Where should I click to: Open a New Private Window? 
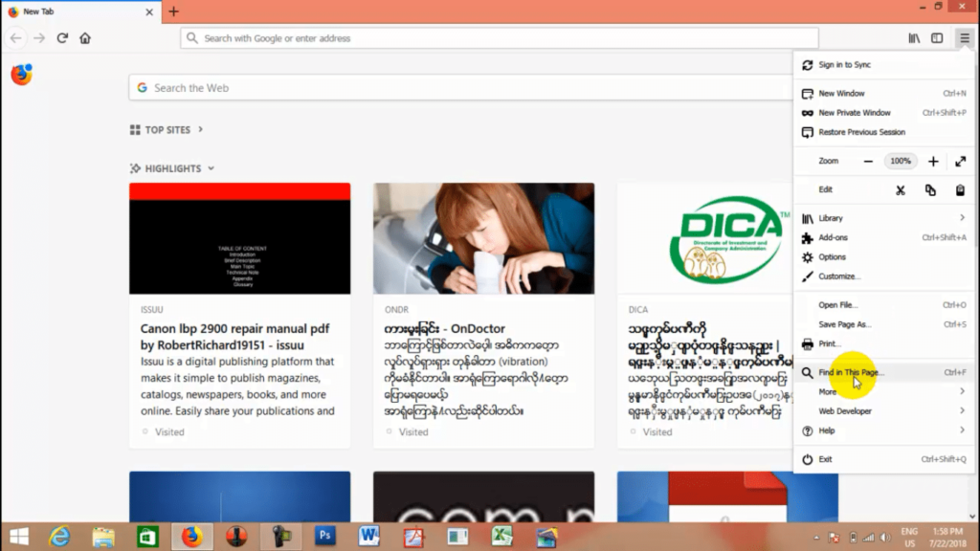[x=883, y=113]
